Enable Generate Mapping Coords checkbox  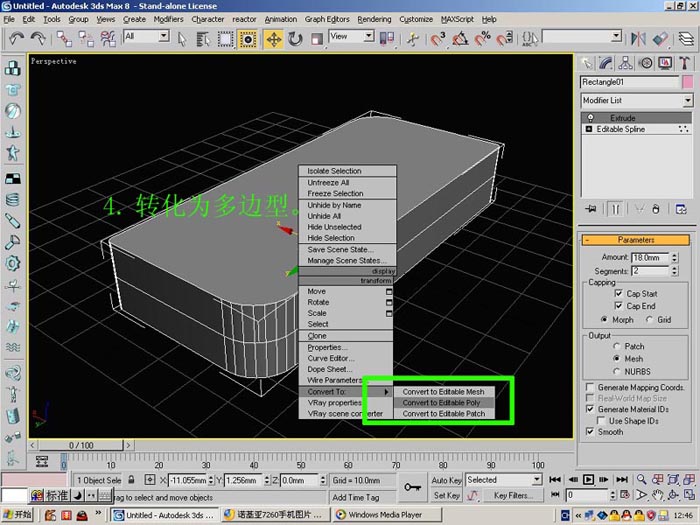pos(590,387)
